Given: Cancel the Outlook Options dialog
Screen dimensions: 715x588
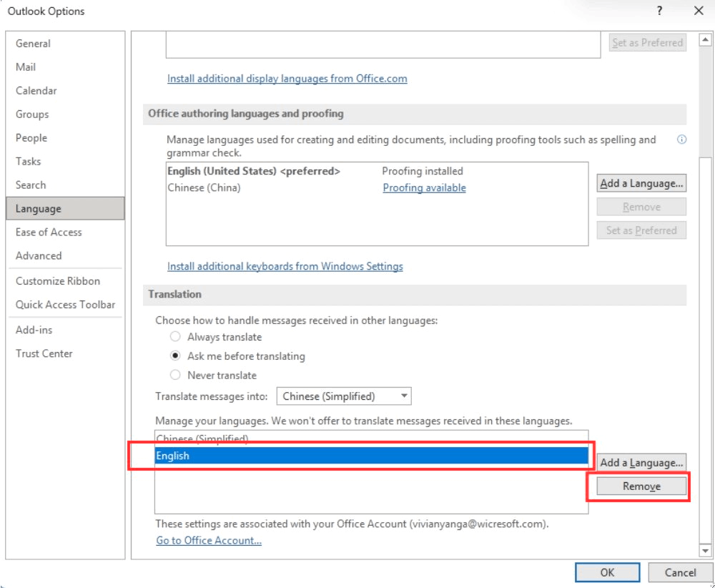Looking at the screenshot, I should pos(680,572).
